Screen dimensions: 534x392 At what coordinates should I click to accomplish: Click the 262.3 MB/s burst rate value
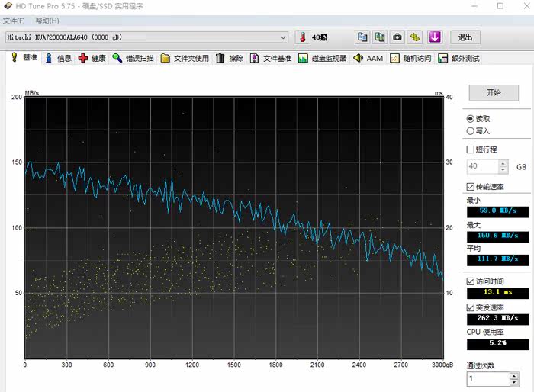[x=498, y=319]
